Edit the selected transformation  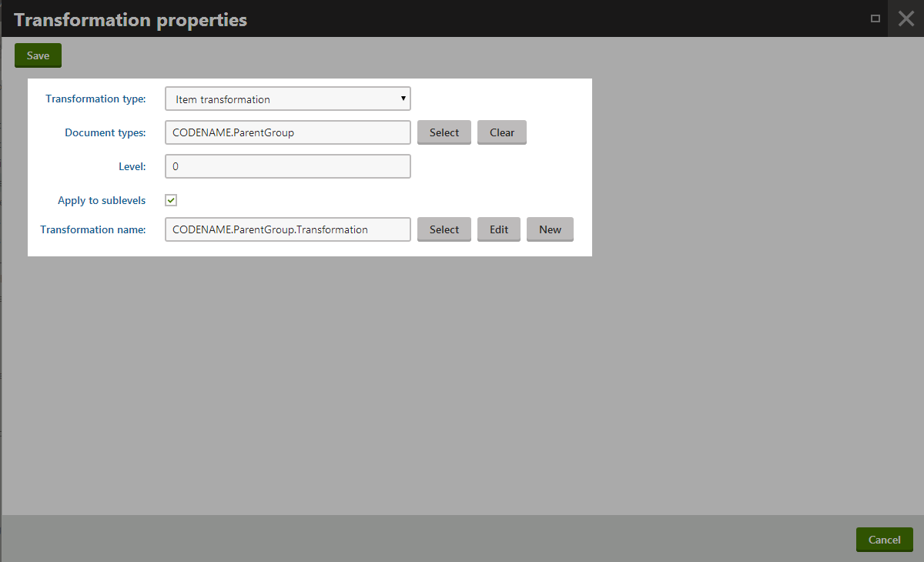(x=499, y=229)
